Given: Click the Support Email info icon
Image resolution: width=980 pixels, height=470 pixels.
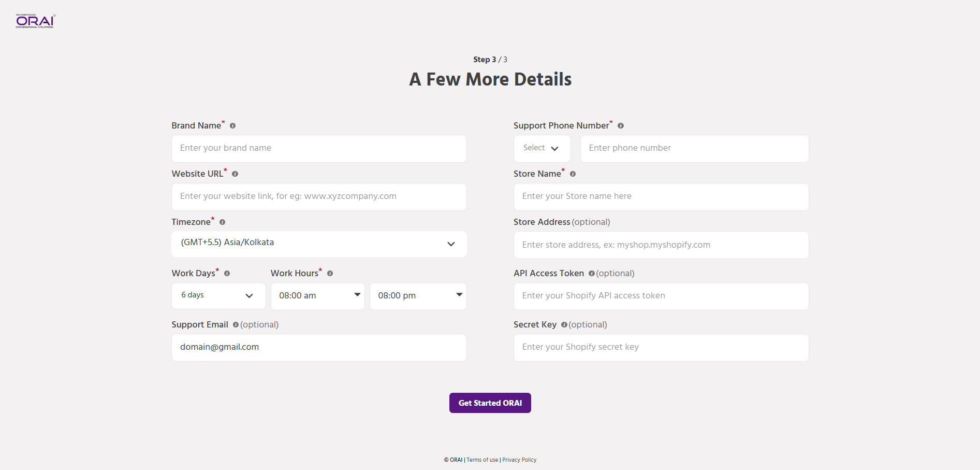Looking at the screenshot, I should (236, 325).
